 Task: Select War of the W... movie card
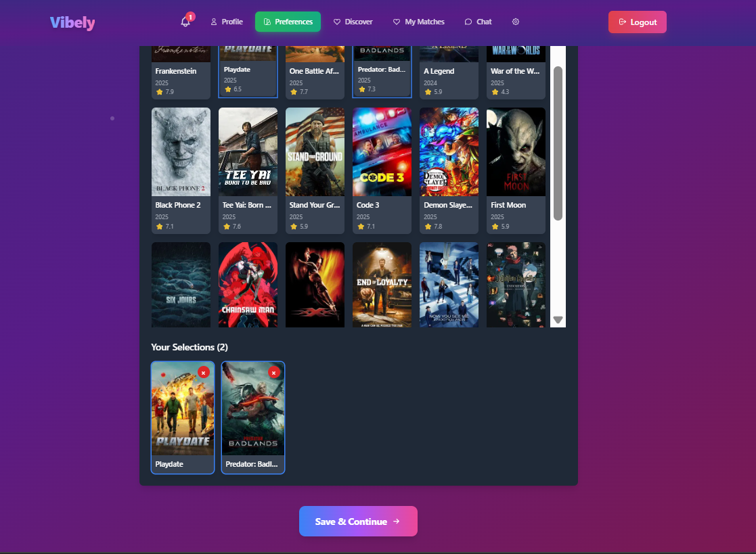coord(516,72)
